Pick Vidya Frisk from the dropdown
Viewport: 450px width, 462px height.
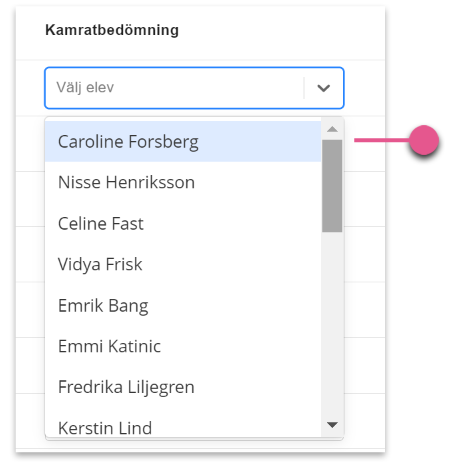click(183, 264)
